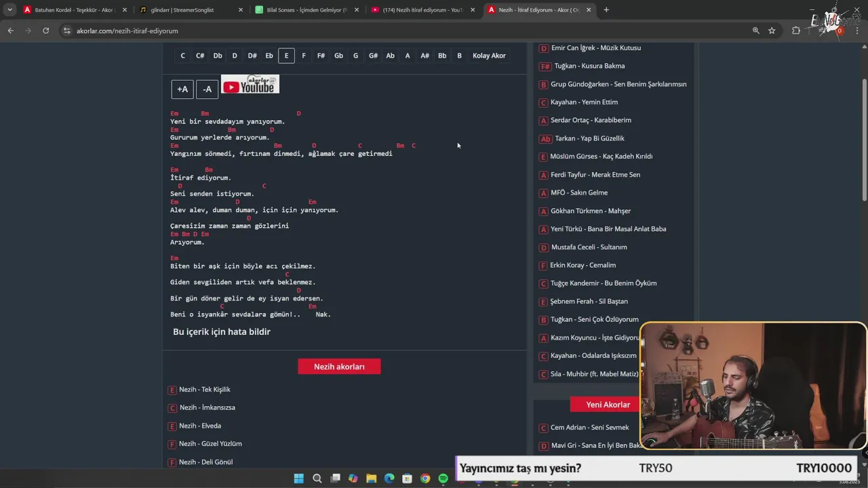Screen dimensions: 868x488
Task: Open Nezih - Tek Kişilik chords
Action: (x=205, y=390)
